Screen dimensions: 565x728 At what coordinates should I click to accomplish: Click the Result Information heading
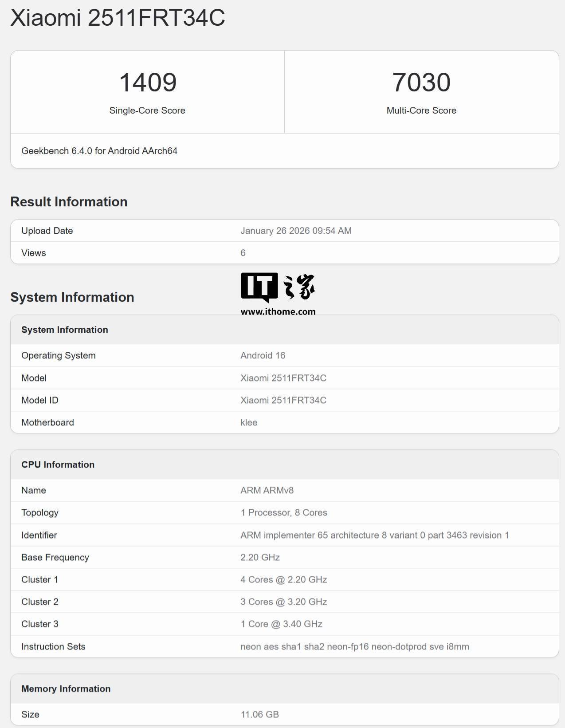tap(69, 202)
